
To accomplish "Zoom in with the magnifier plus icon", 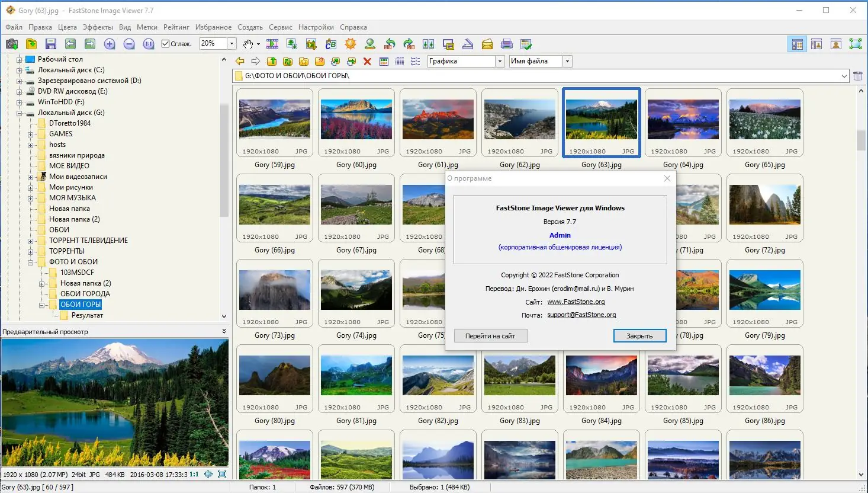I will (x=110, y=43).
